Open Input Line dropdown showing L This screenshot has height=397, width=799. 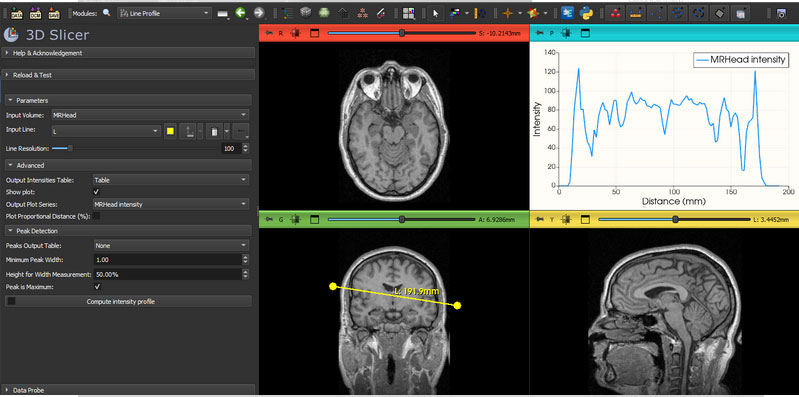[106, 131]
